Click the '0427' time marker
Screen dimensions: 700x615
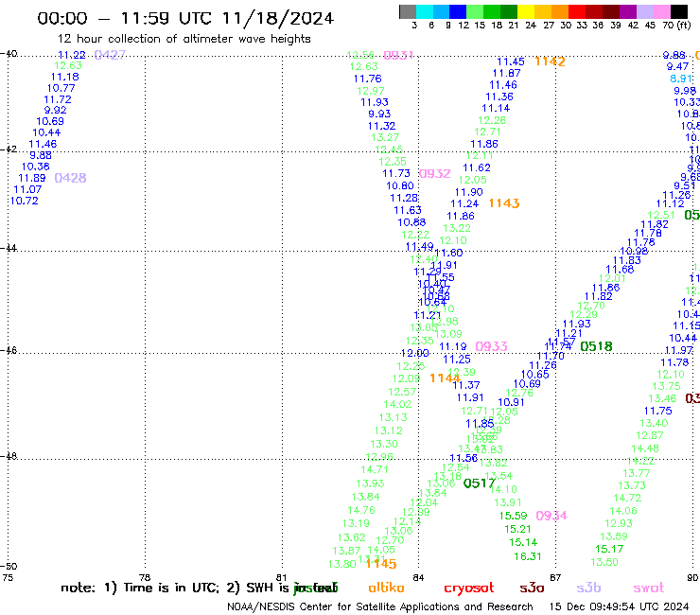point(110,55)
